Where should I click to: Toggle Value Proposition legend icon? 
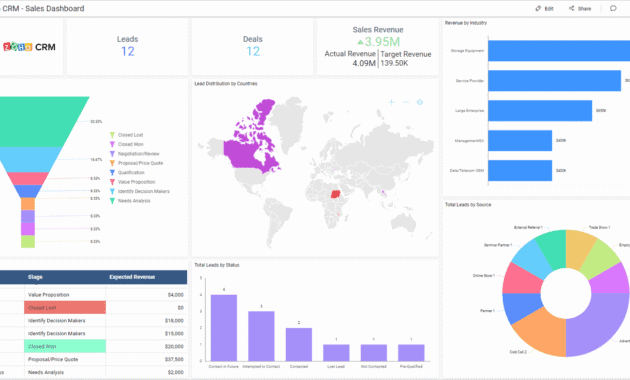(112, 182)
